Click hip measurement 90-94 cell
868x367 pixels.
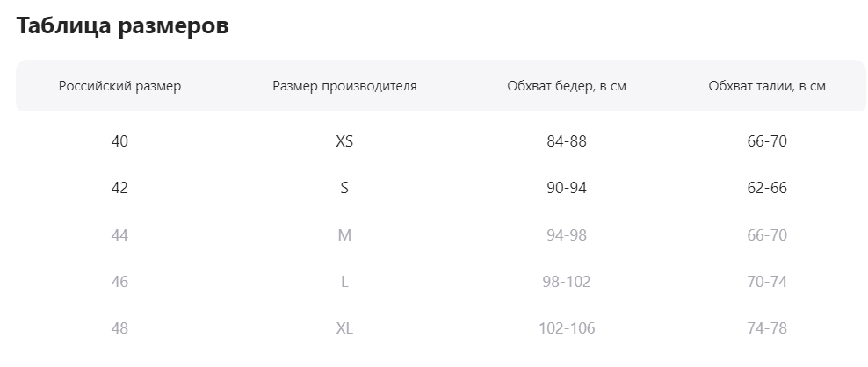[567, 188]
